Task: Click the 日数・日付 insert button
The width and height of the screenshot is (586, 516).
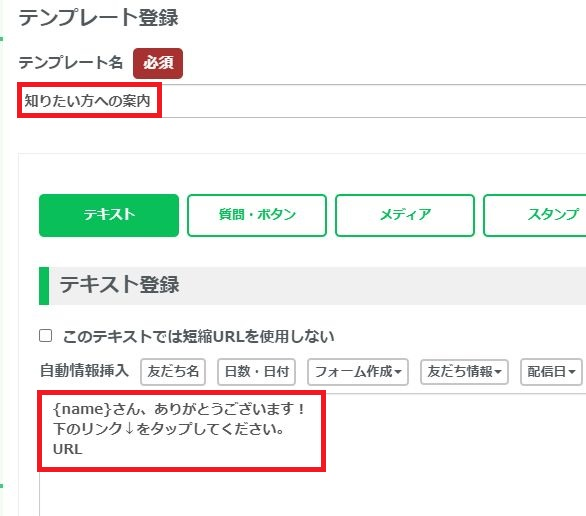Action: [257, 372]
